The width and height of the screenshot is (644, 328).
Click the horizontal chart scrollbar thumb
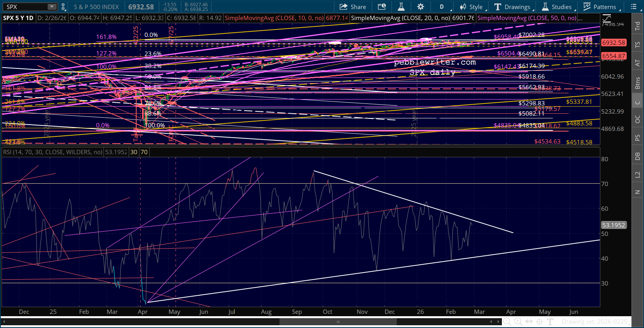point(338,322)
